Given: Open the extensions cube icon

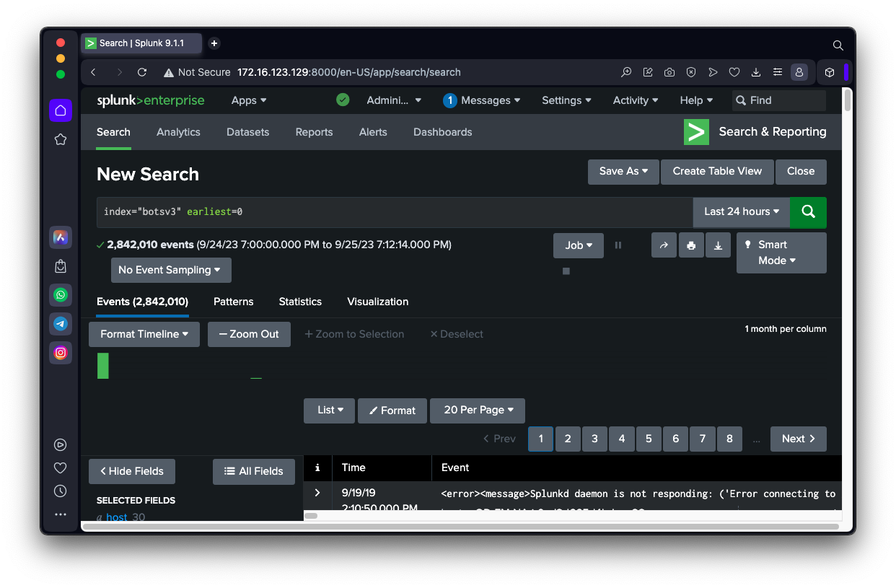Looking at the screenshot, I should pos(830,72).
